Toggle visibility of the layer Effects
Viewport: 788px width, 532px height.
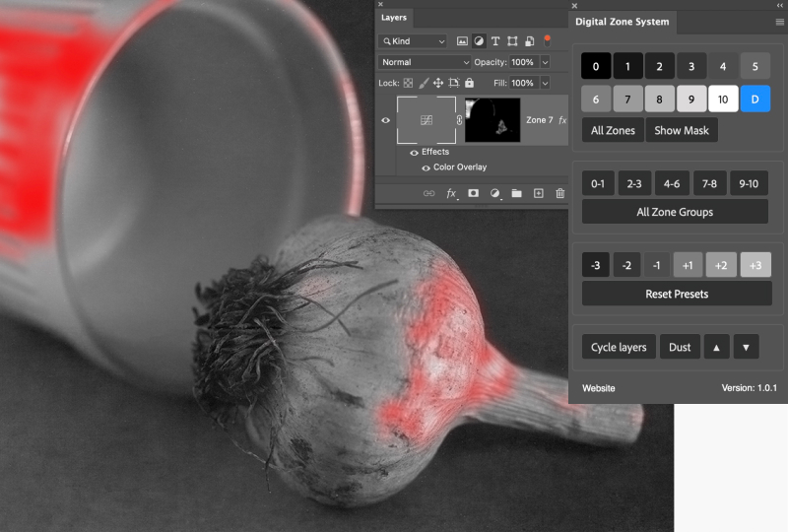point(414,153)
